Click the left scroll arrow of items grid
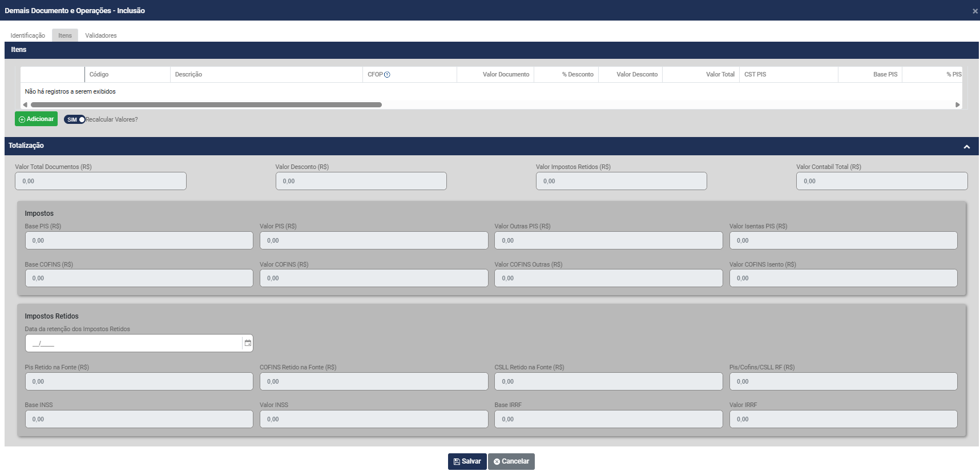 click(x=25, y=105)
